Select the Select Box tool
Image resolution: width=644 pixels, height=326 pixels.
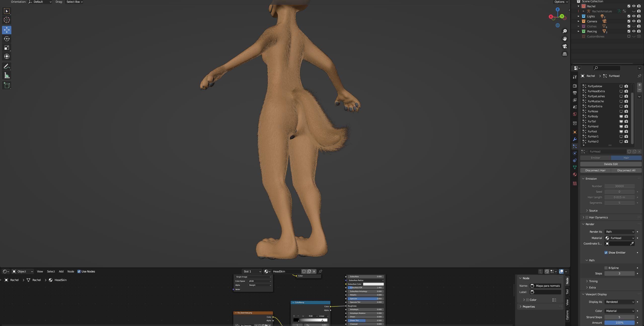point(7,11)
